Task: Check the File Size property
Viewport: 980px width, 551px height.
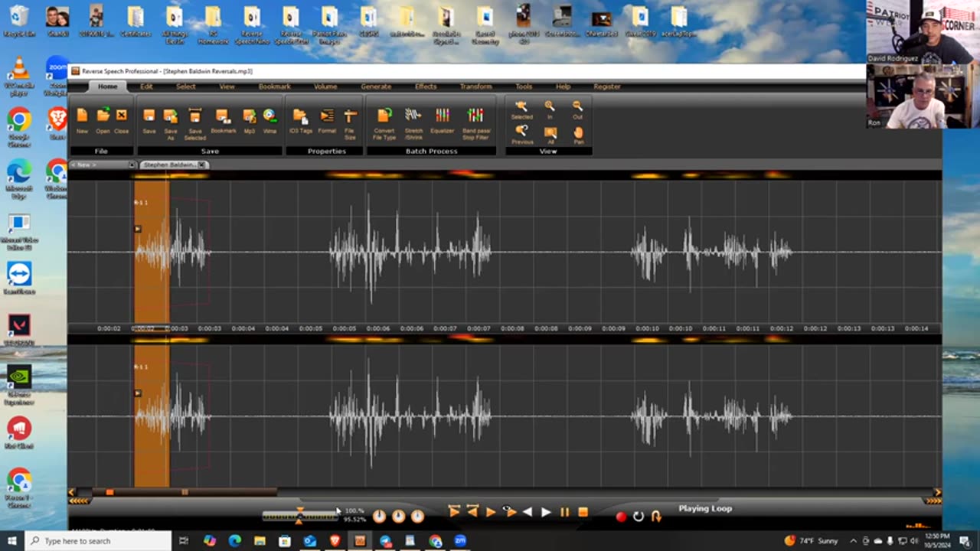Action: click(350, 122)
